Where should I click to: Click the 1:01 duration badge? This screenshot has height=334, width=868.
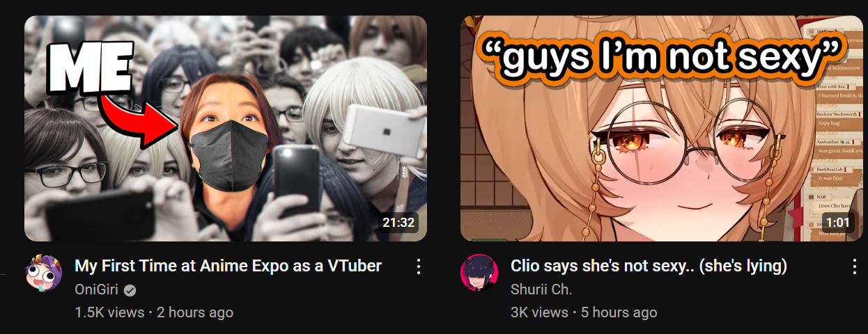pos(838,223)
